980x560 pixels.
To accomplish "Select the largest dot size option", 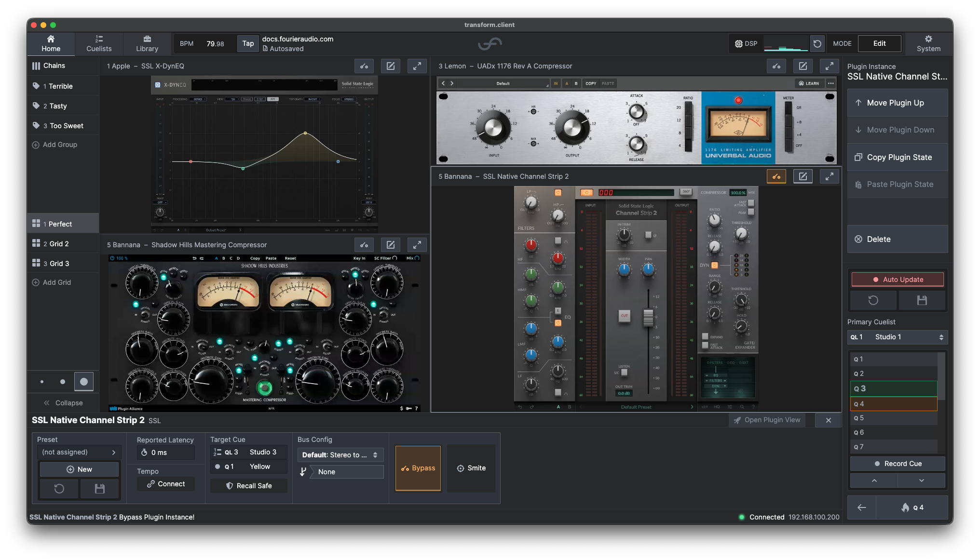I will (83, 382).
